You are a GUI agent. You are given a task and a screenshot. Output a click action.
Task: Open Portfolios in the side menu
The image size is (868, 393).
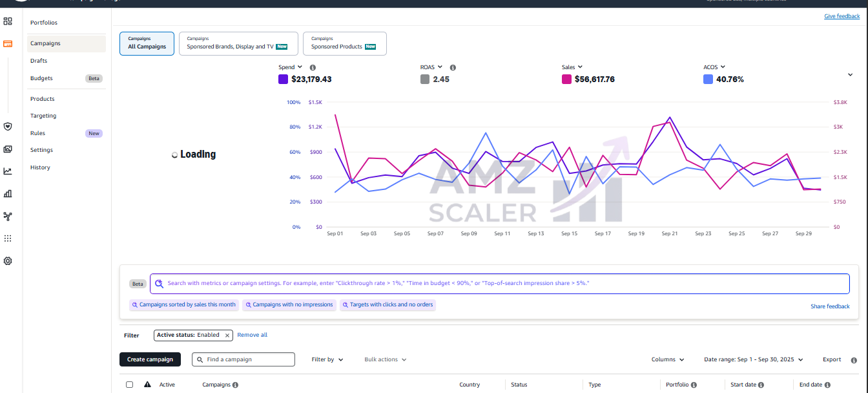point(44,23)
